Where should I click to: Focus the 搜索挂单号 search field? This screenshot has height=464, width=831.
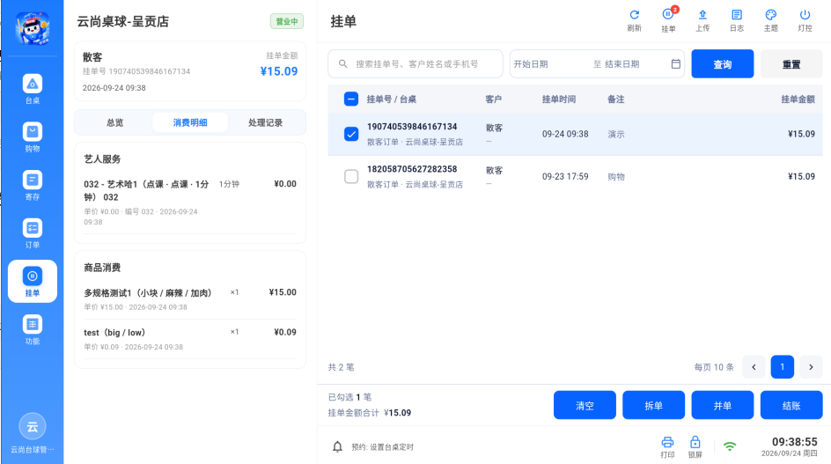416,64
